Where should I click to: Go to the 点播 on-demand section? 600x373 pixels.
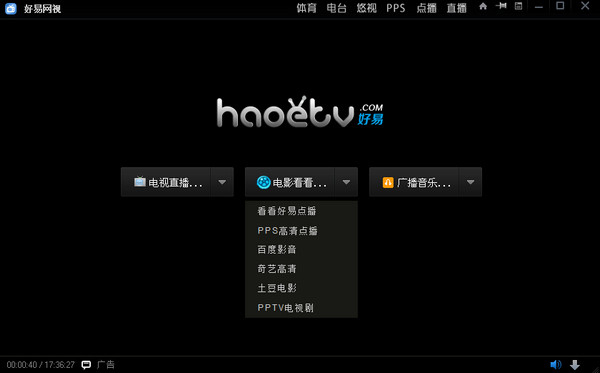pyautogui.click(x=426, y=8)
